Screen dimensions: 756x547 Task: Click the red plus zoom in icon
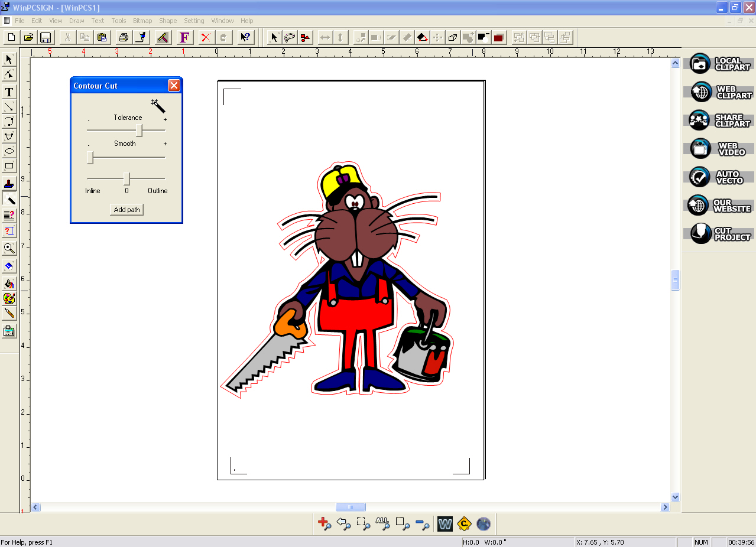coord(324,523)
